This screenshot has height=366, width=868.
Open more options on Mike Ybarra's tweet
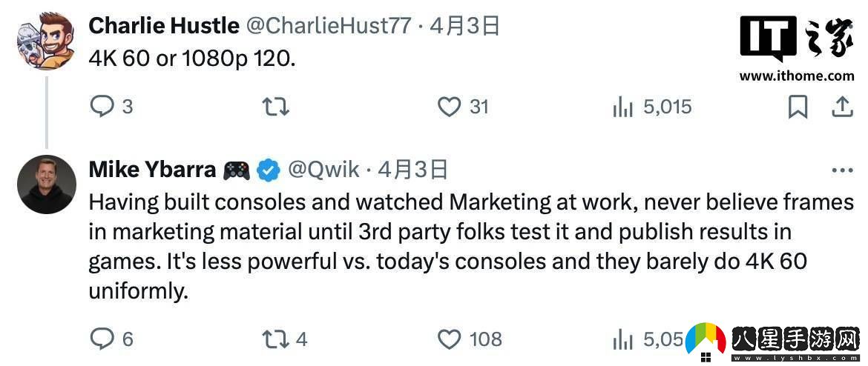842,170
